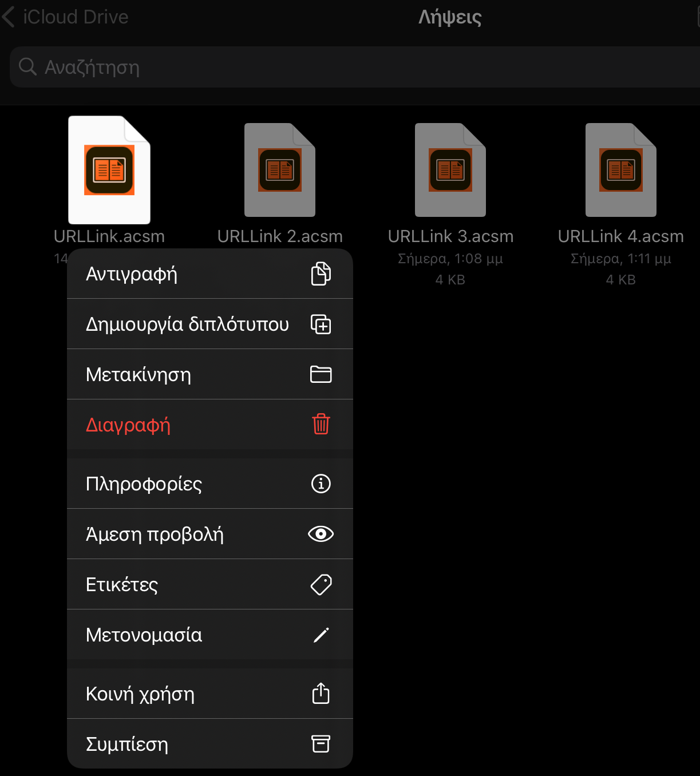The height and width of the screenshot is (776, 700).
Task: Choose Συμπίεση from the context menu
Action: pyautogui.click(x=210, y=743)
